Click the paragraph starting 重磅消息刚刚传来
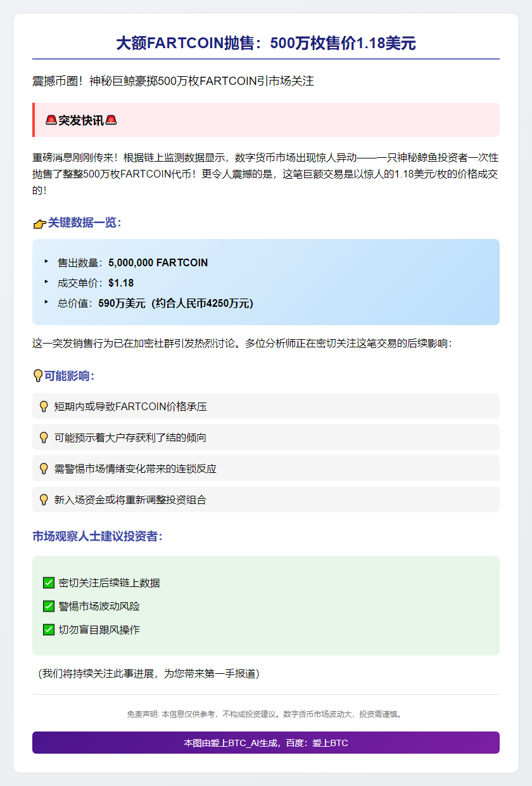The height and width of the screenshot is (786, 532). pos(266,173)
